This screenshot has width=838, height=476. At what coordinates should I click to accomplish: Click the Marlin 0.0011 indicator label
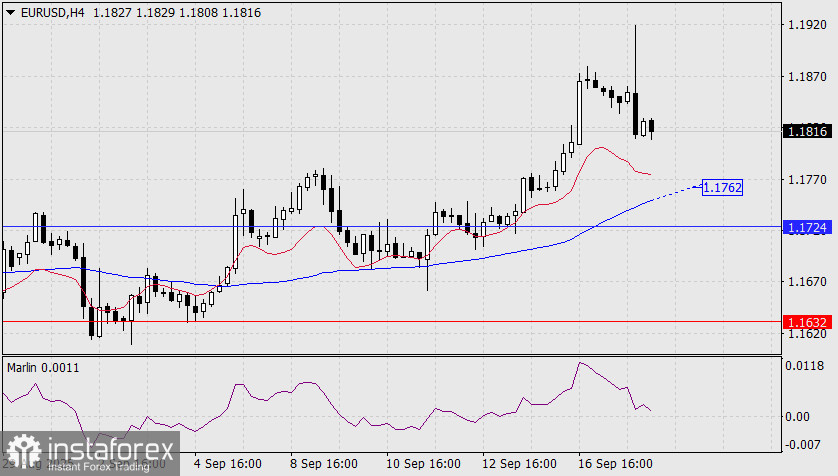click(43, 368)
